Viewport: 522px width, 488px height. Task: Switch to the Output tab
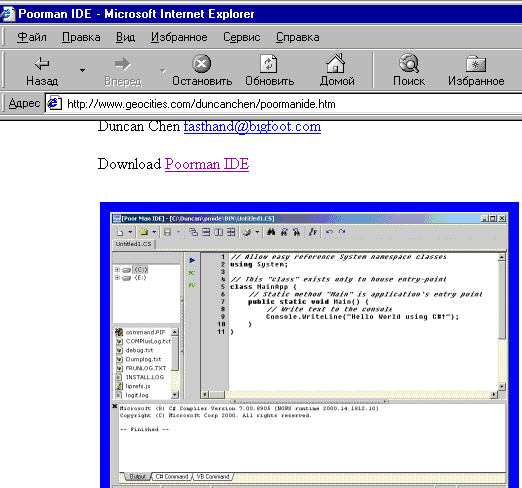pyautogui.click(x=137, y=477)
